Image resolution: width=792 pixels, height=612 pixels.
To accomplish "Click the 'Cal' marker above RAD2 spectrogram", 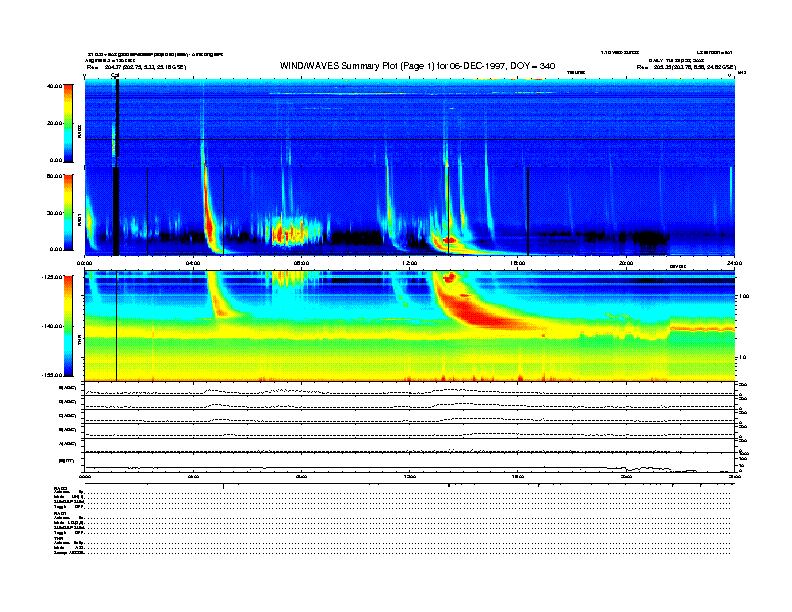I will pos(115,75).
